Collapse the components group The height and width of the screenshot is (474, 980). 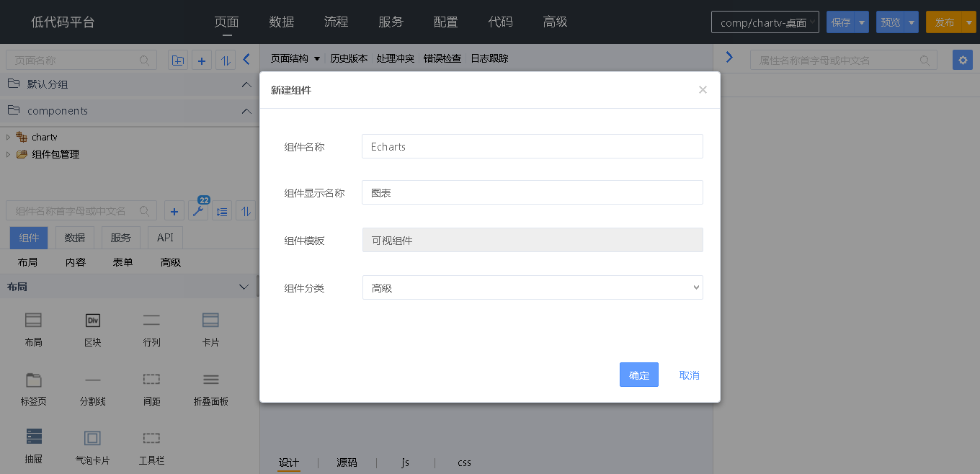point(246,111)
